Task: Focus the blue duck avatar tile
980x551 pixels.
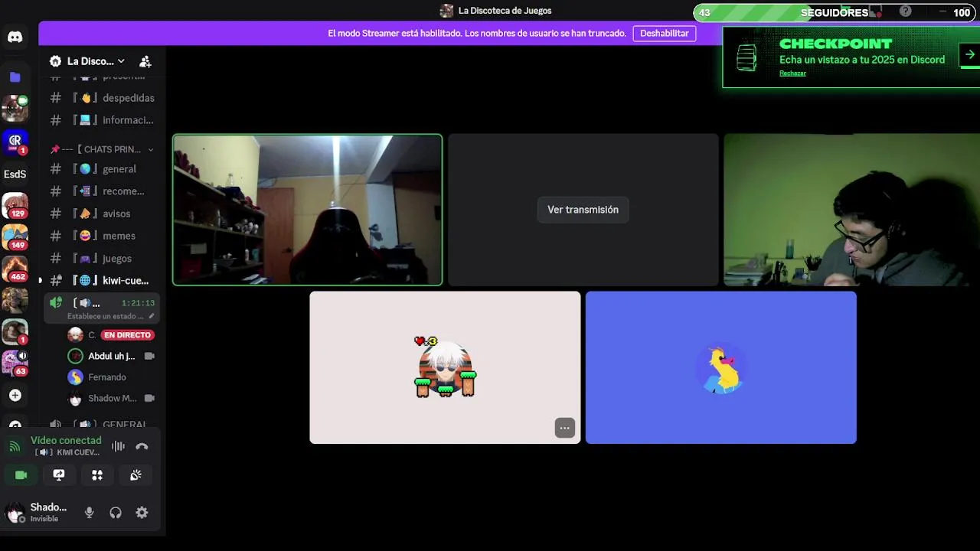Action: 720,367
